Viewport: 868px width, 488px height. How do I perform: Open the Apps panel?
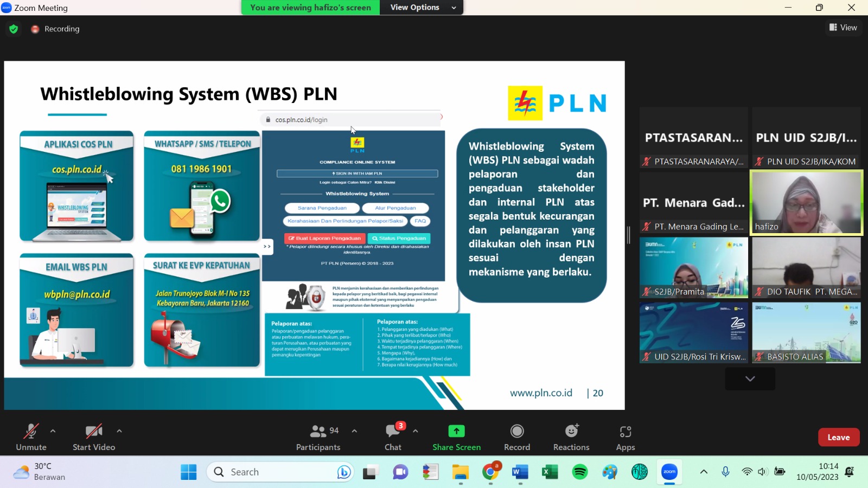(626, 437)
